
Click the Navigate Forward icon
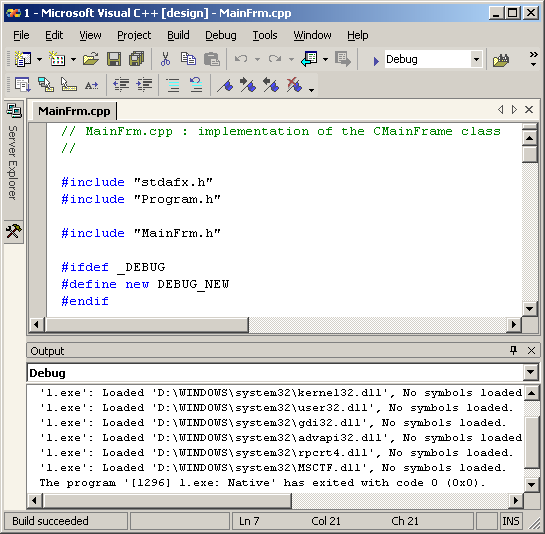[343, 59]
